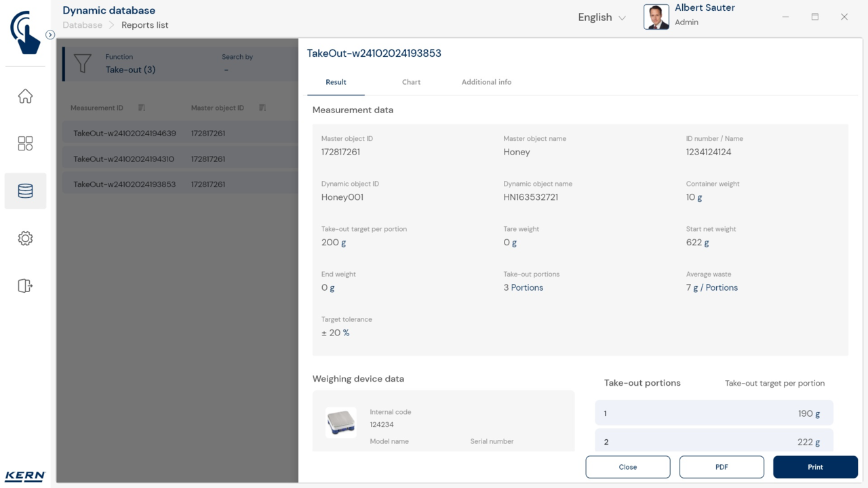This screenshot has width=868, height=488.
Task: Click the filter funnel icon
Action: click(x=82, y=64)
